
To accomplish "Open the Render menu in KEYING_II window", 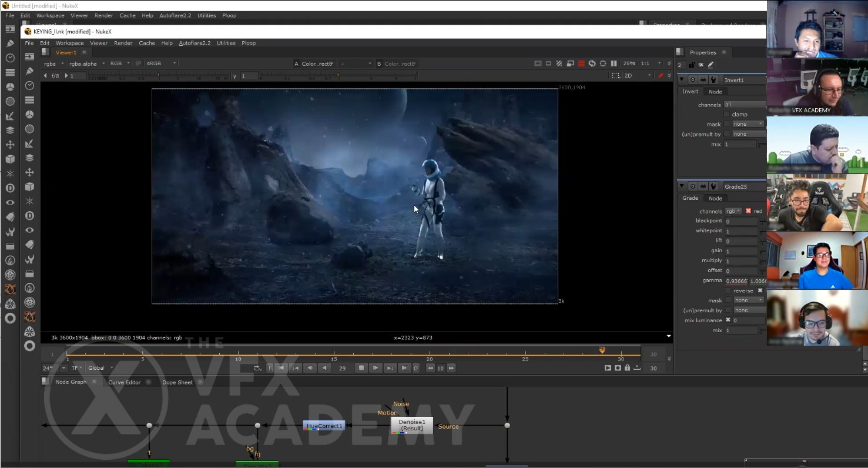I will pyautogui.click(x=123, y=43).
